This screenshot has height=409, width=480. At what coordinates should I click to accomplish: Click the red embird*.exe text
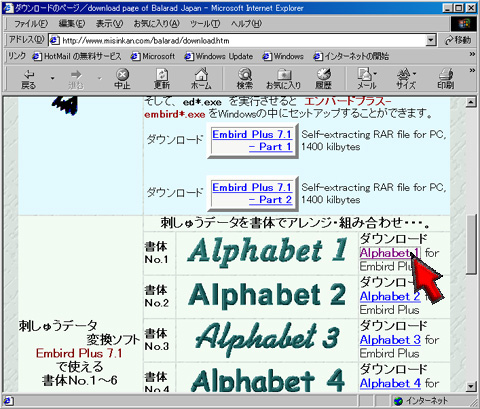(175, 114)
